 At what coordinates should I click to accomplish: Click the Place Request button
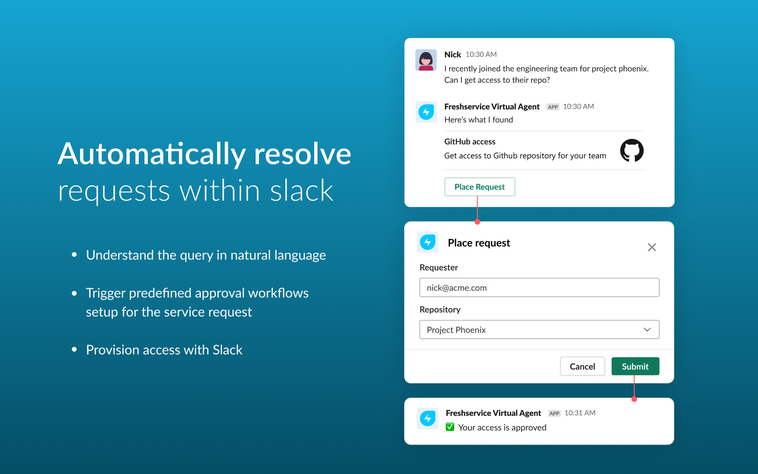(480, 187)
